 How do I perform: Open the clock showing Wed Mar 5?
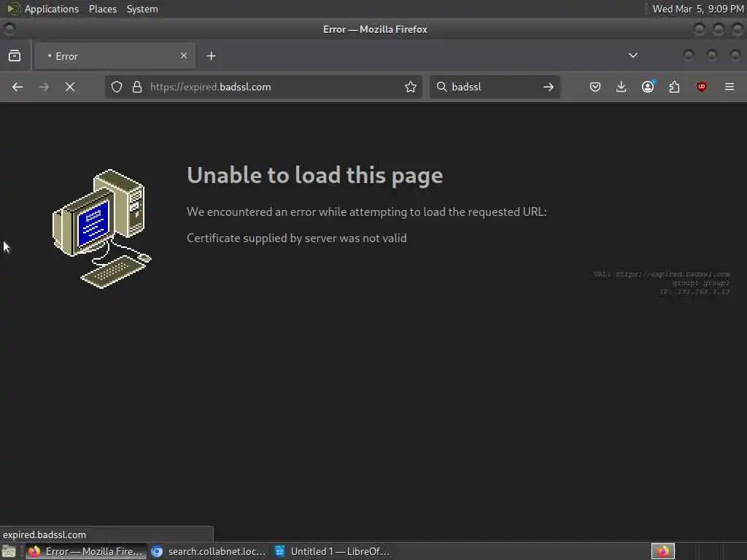pos(697,9)
